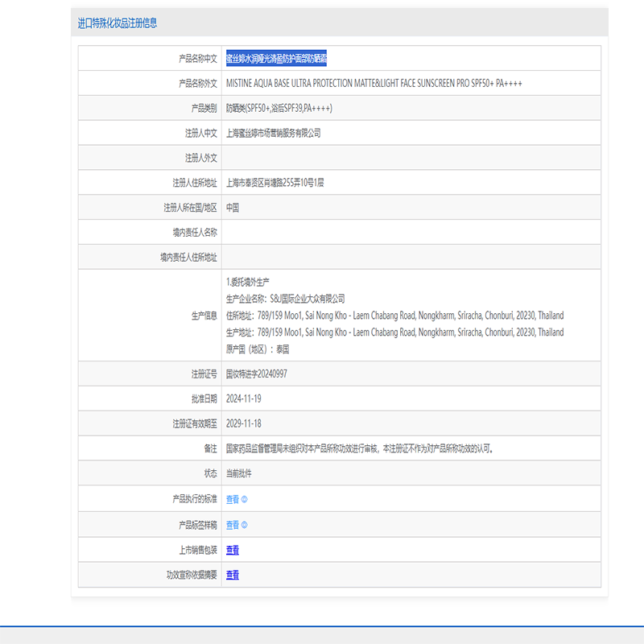Click registrant name 上海蜜丝婷市场营销服务有限公司
644x644 pixels.
coord(273,133)
